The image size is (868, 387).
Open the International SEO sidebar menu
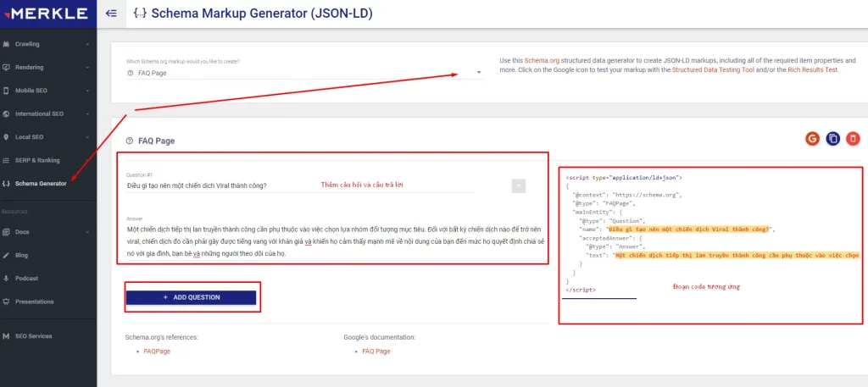click(48, 113)
